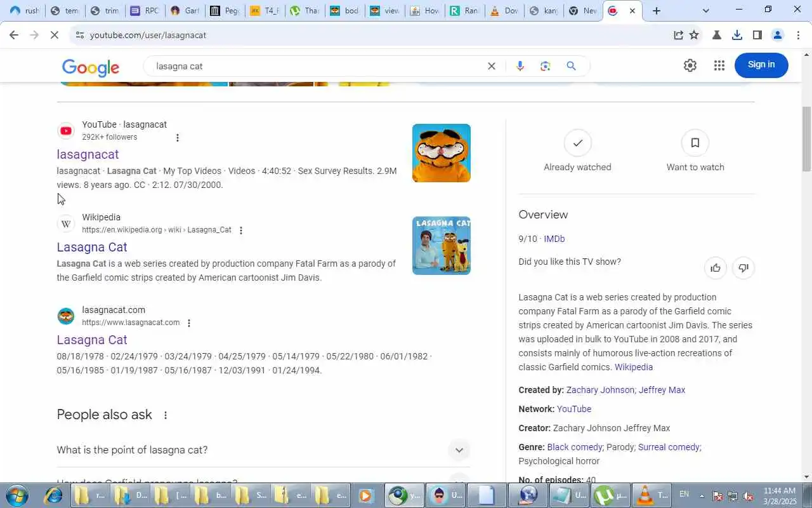Click the taskbar clock showing 11:44 AM
Screen dimensions: 812x508
(779, 496)
